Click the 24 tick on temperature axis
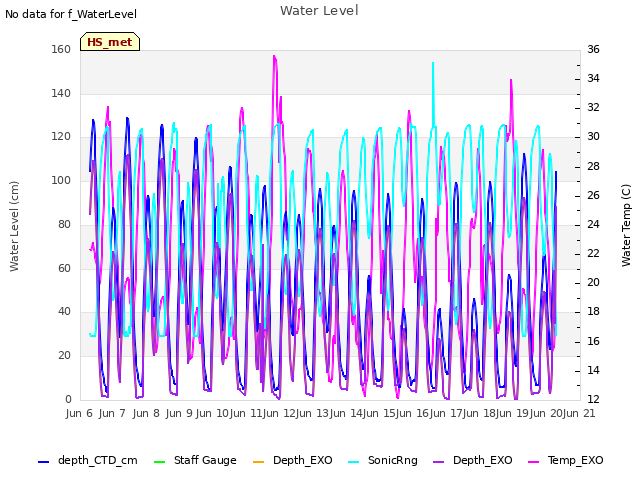Screen dimensions: 640x480 593,224
